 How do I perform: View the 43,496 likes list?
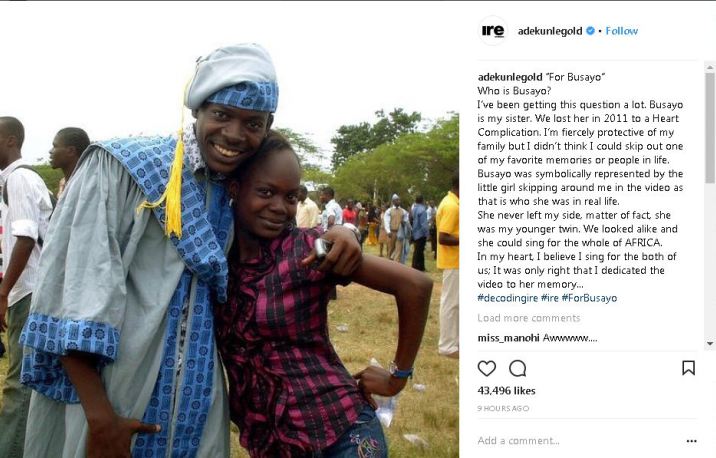click(506, 390)
